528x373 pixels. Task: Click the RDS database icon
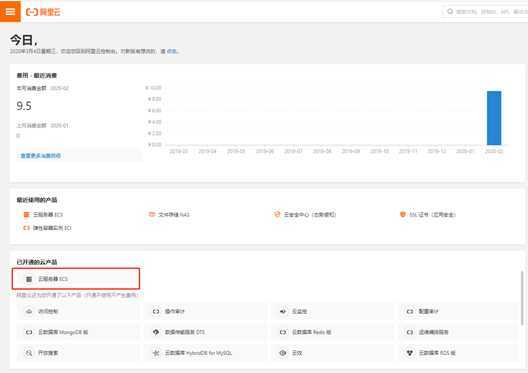tap(410, 353)
